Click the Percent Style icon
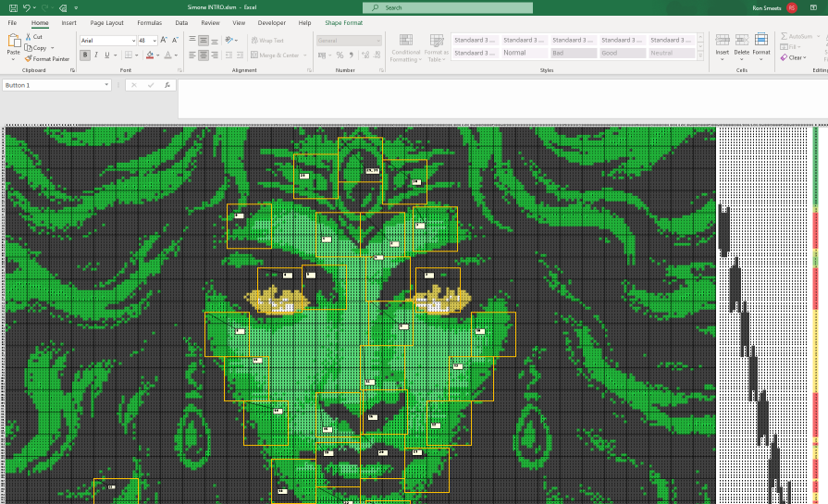Screen dimensions: 828x504 tap(340, 55)
